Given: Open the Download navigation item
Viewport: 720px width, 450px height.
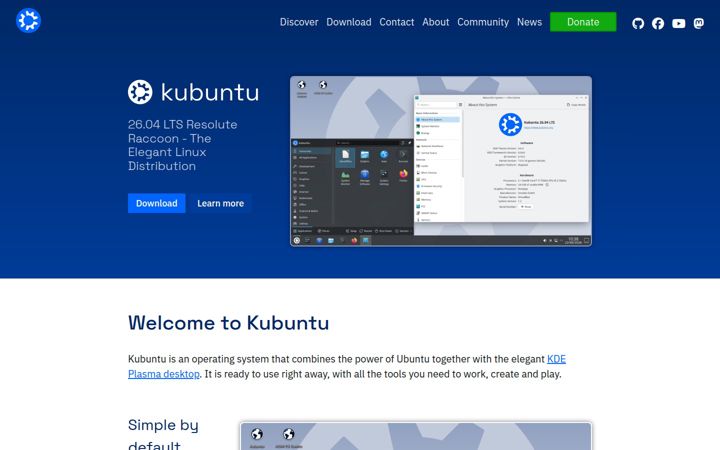Looking at the screenshot, I should (x=349, y=22).
